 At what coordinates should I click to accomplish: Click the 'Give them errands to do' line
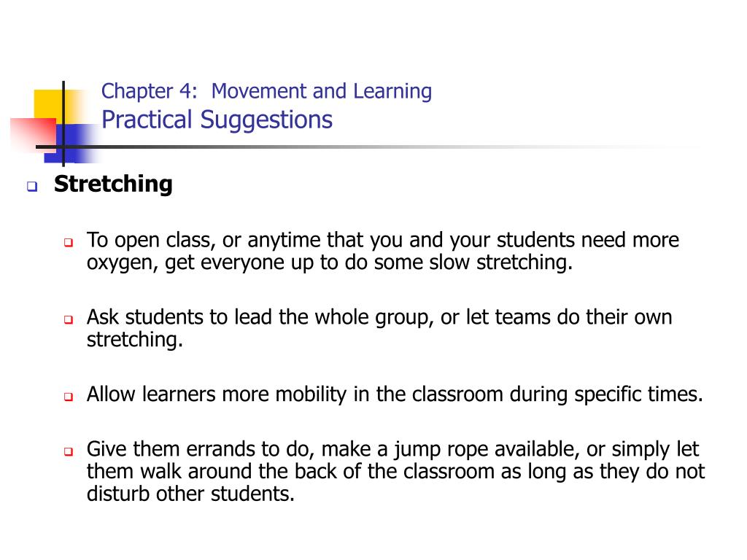tap(395, 472)
